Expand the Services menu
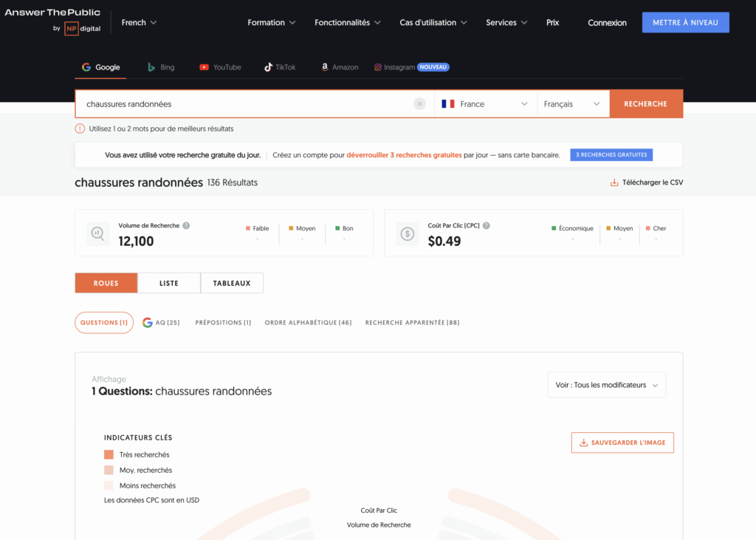Viewport: 756px width, 540px height. click(x=506, y=23)
